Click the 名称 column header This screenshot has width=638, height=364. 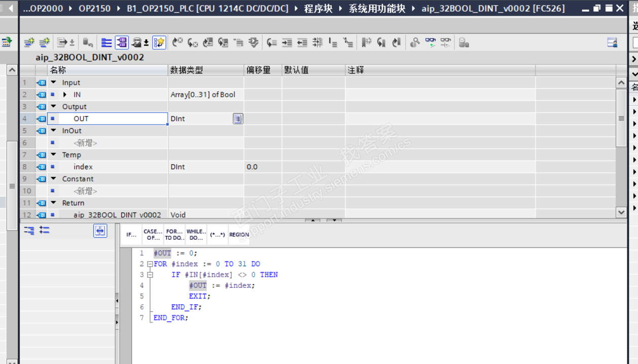coord(108,70)
